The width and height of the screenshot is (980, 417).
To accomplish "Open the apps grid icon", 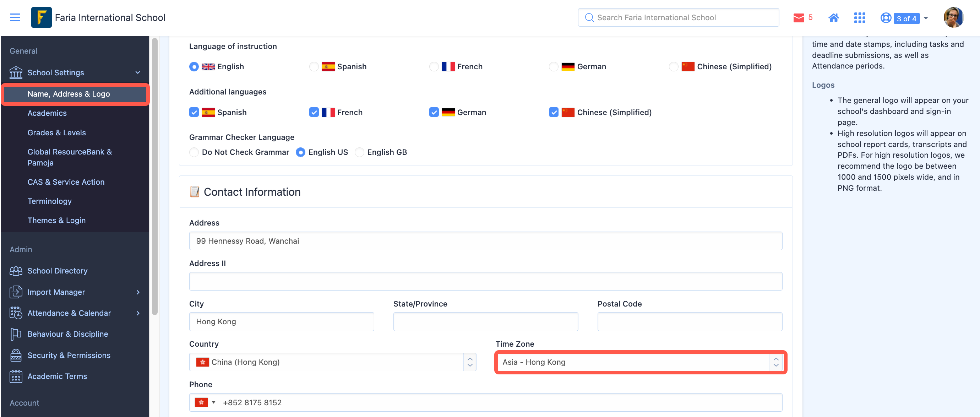I will tap(860, 17).
